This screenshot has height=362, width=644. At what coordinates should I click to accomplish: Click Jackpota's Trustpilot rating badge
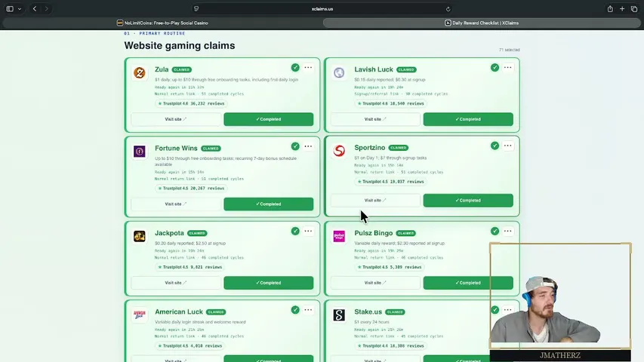click(x=190, y=267)
